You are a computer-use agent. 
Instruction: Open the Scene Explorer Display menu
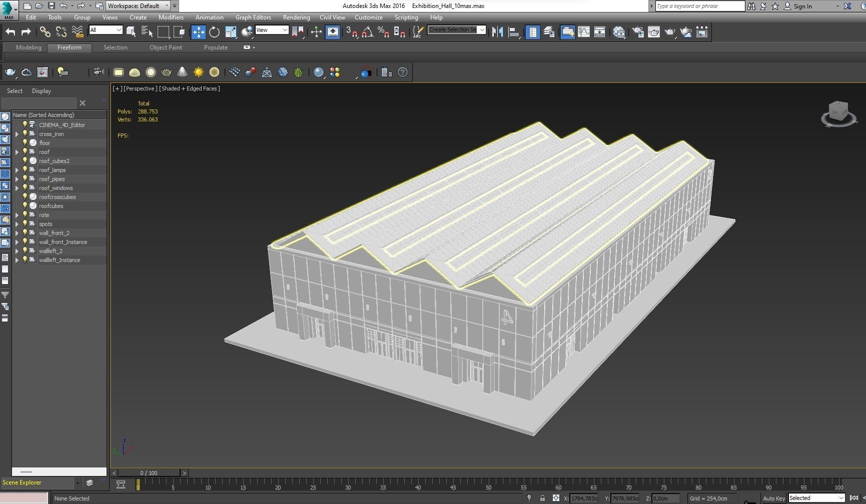[x=42, y=91]
